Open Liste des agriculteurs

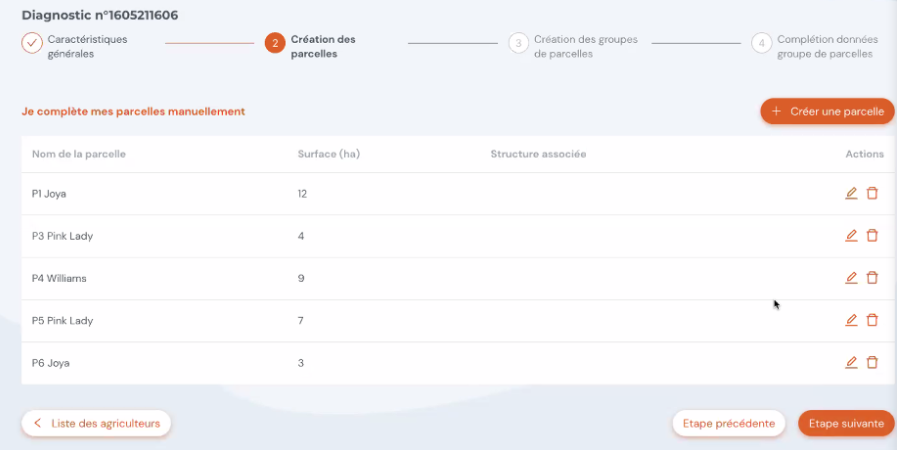coord(96,424)
